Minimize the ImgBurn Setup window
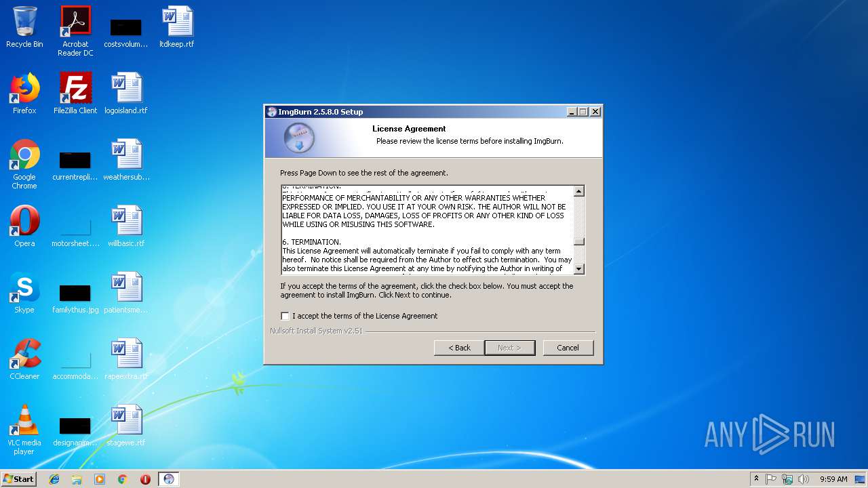This screenshot has height=488, width=868. point(572,112)
